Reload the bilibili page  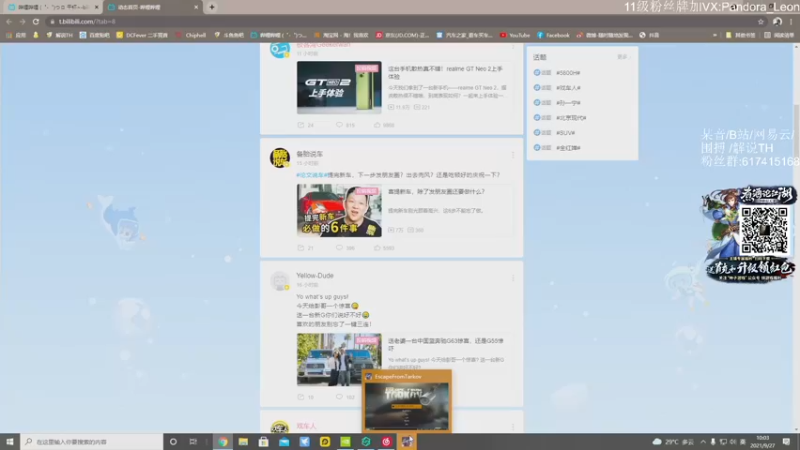tap(36, 21)
